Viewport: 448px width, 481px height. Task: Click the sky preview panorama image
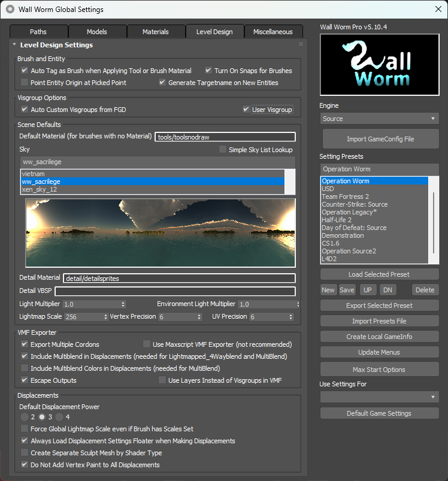pyautogui.click(x=161, y=233)
